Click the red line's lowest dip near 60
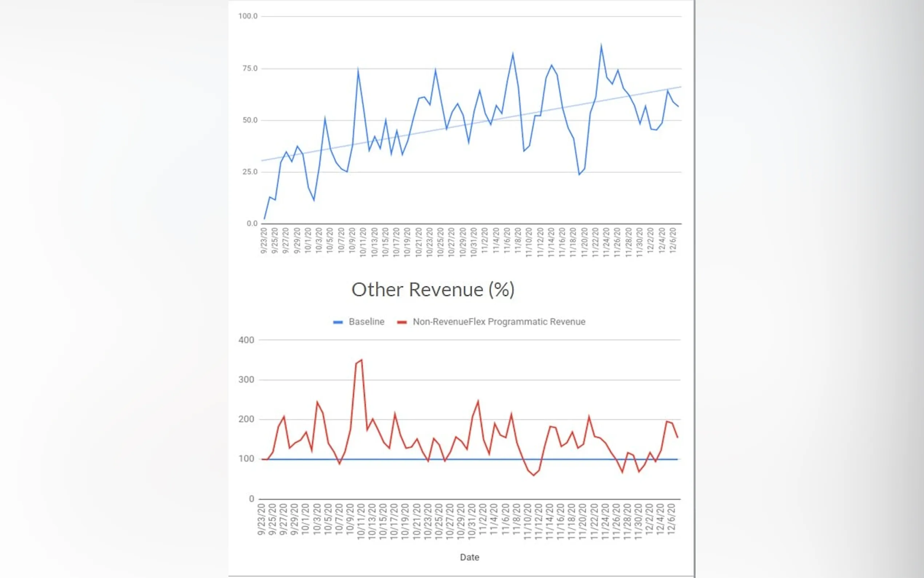924x578 pixels. click(x=534, y=475)
